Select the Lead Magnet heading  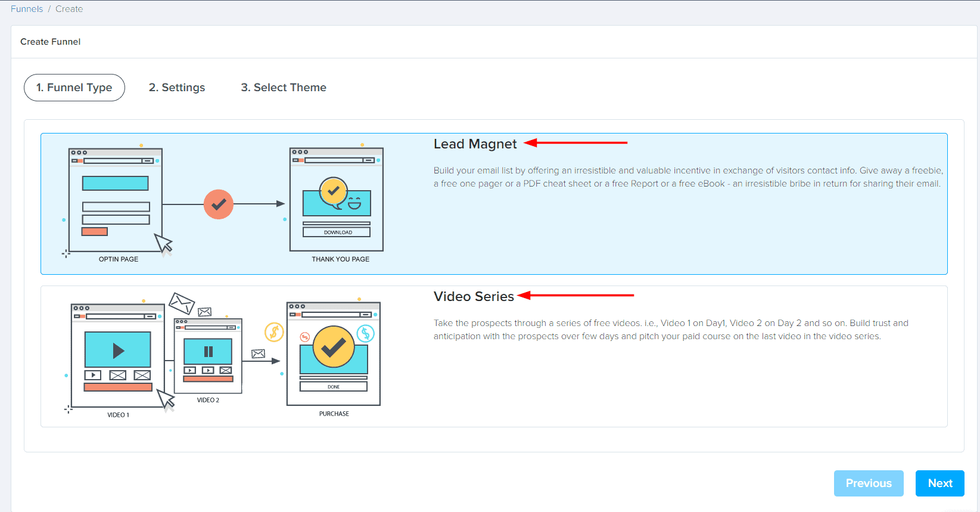point(475,144)
